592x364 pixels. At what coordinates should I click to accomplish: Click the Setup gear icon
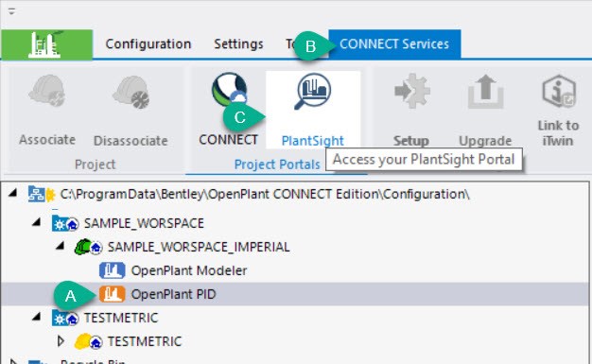(411, 91)
